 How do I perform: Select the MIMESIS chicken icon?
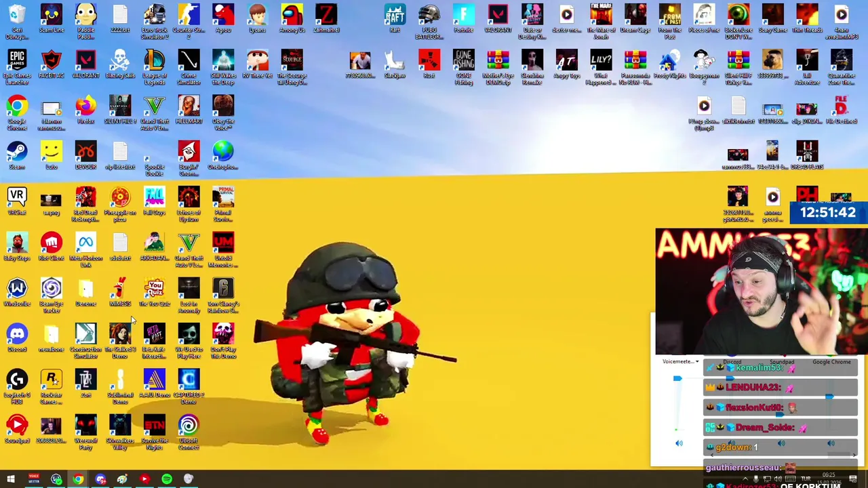pyautogui.click(x=120, y=292)
